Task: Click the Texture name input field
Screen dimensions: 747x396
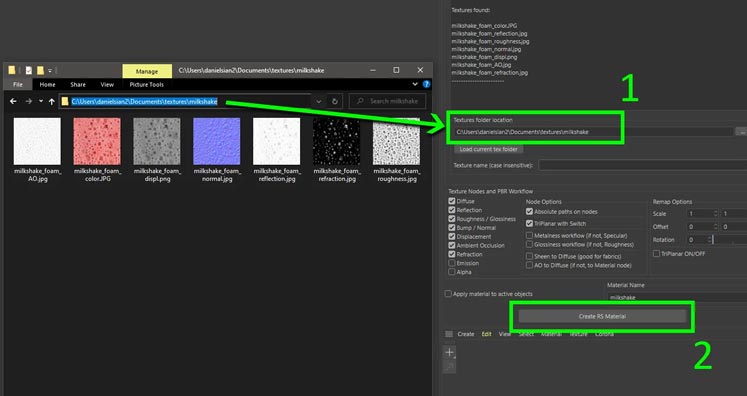Action: click(x=643, y=165)
